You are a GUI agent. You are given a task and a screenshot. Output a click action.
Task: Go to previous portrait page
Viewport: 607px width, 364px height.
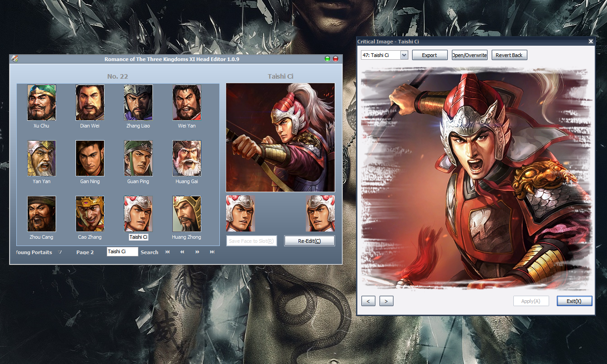(182, 252)
